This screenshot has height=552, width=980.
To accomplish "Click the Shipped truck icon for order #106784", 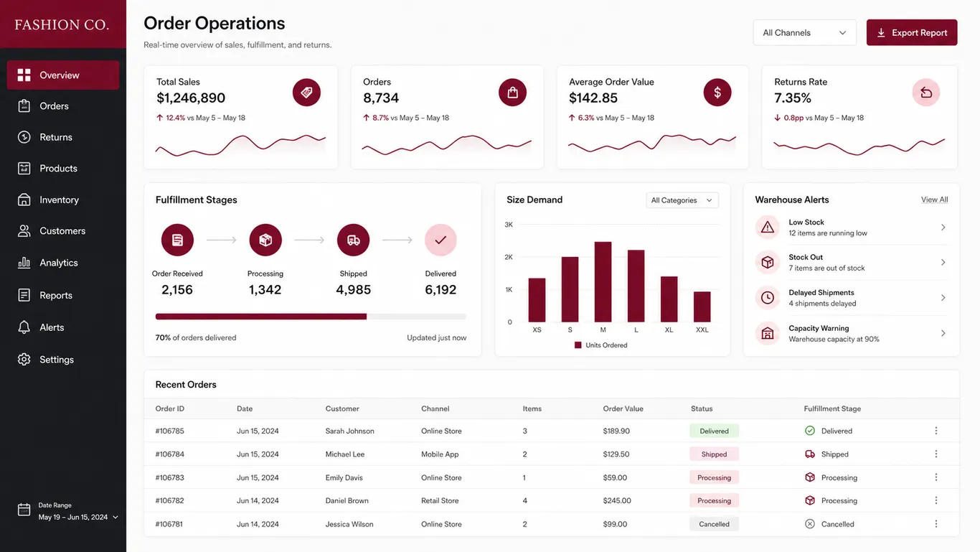I will click(x=810, y=454).
